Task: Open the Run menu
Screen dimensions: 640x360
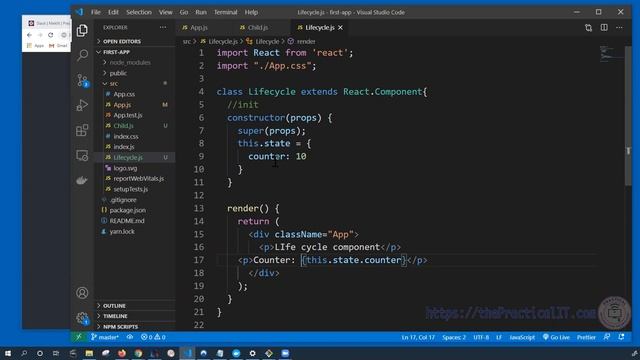Action: point(201,12)
